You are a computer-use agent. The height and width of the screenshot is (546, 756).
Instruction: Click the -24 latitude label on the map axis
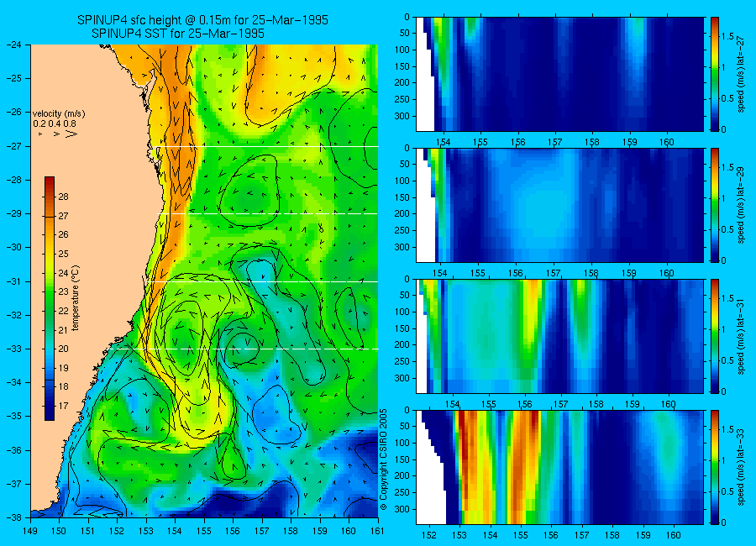coord(14,45)
